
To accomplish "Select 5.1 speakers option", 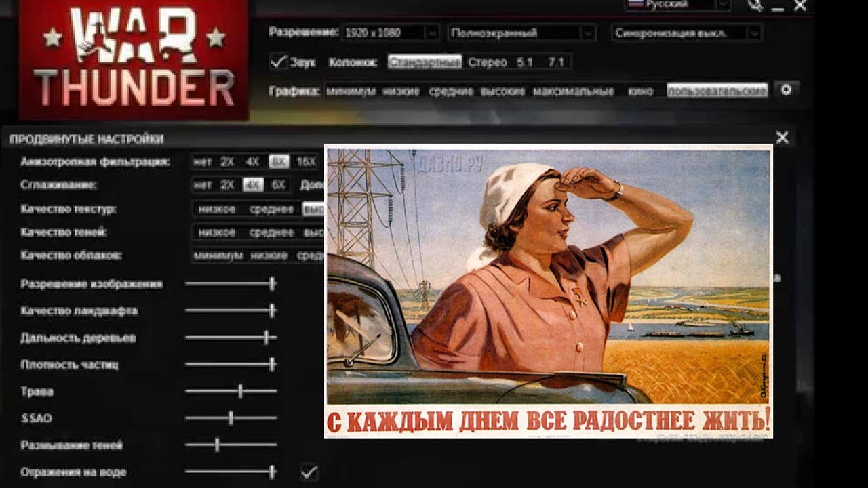I will pos(525,62).
